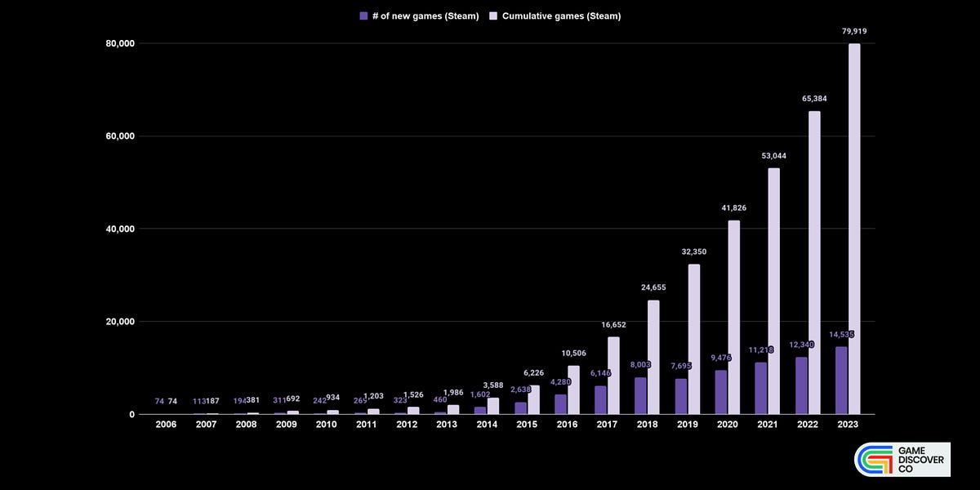Click the 4,280 new games label

tap(560, 381)
